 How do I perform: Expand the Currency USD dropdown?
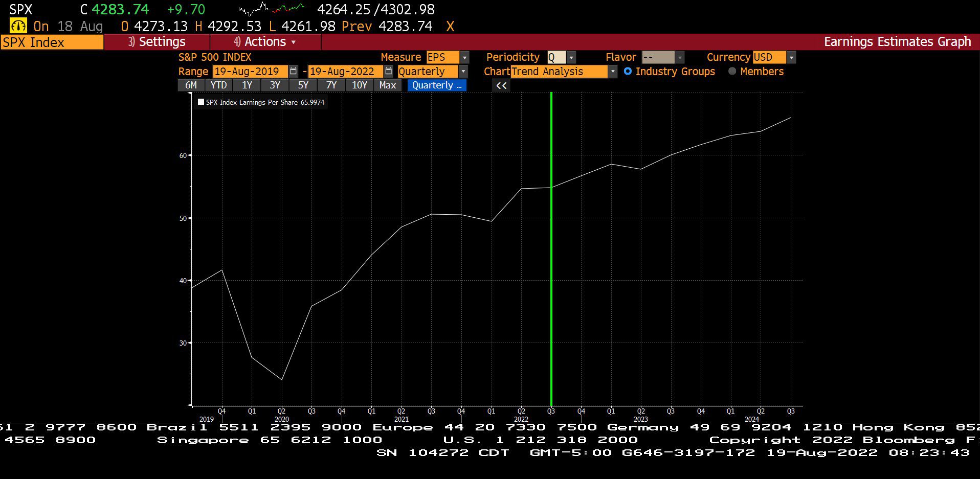click(x=791, y=57)
